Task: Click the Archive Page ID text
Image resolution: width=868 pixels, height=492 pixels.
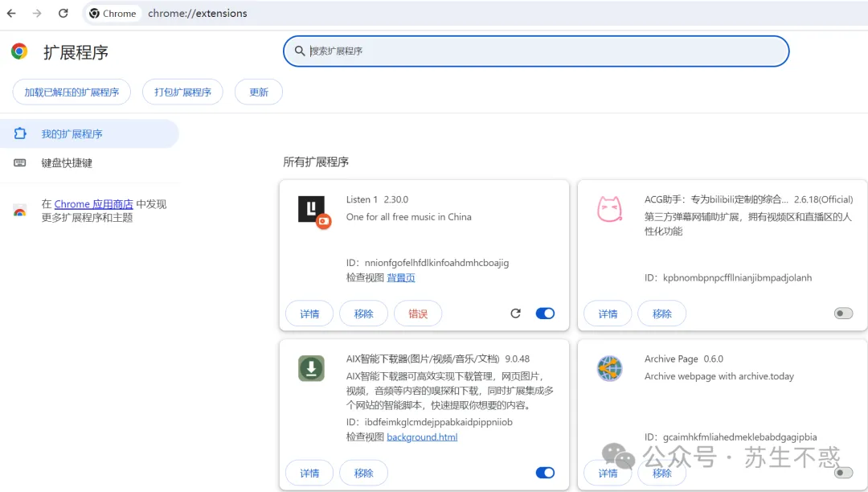Action: pyautogui.click(x=730, y=437)
